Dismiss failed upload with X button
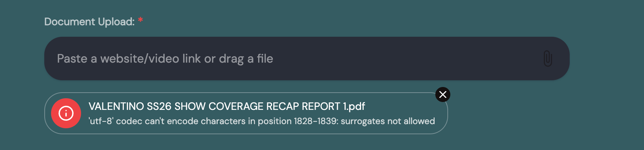Viewport: 644px width, 150px height. [443, 94]
